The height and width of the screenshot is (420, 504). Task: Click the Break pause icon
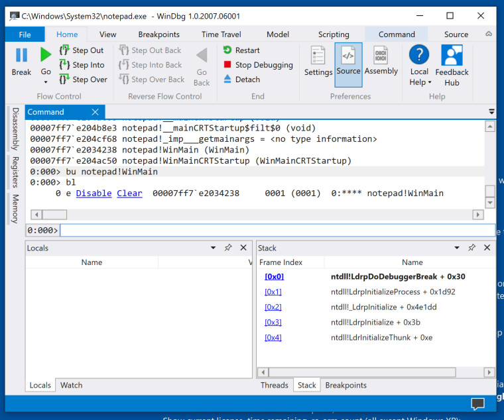pos(21,56)
